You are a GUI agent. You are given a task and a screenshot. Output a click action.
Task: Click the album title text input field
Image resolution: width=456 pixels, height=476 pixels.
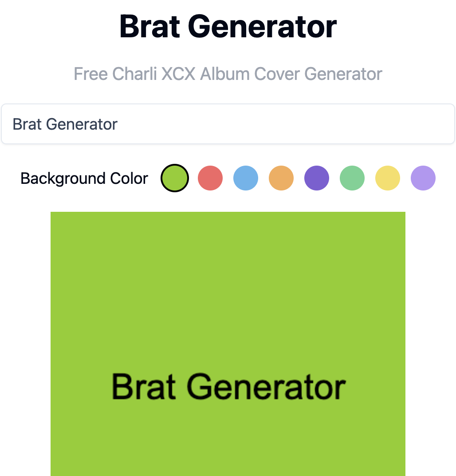(x=228, y=124)
